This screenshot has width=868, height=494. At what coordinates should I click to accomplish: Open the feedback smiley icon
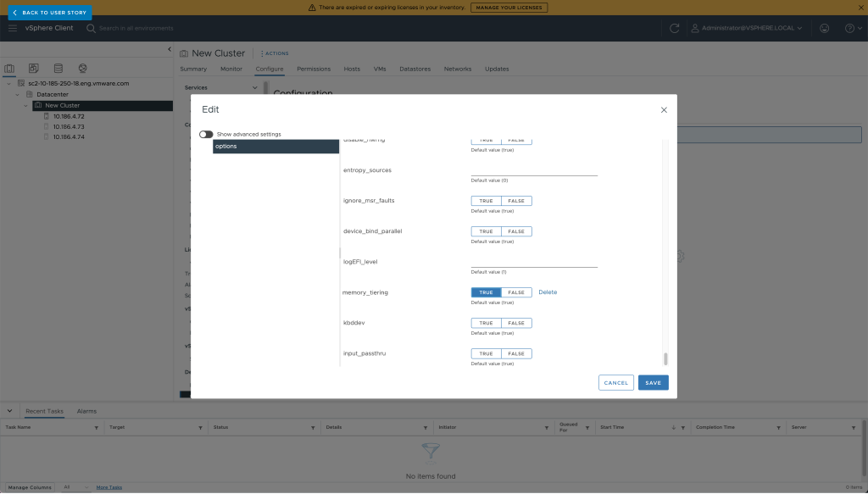pyautogui.click(x=824, y=27)
